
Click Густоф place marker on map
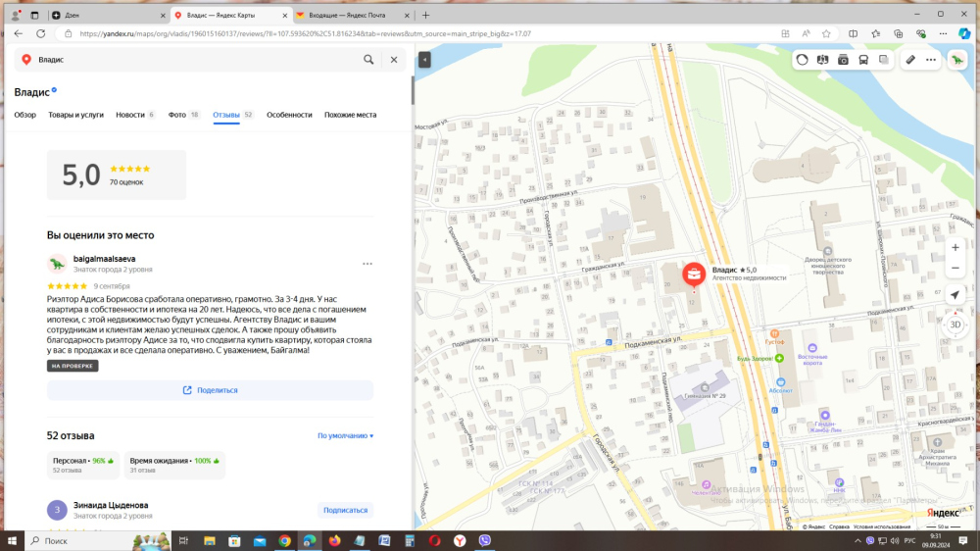tap(775, 334)
